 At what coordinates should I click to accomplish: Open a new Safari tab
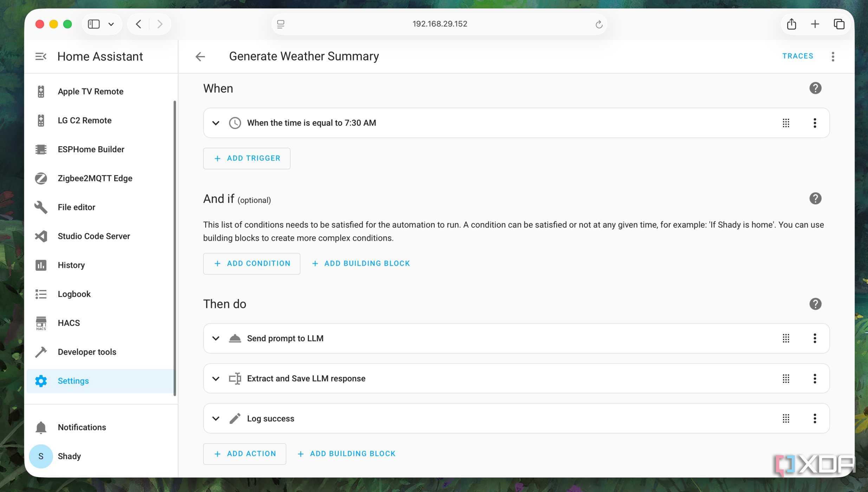(x=815, y=24)
